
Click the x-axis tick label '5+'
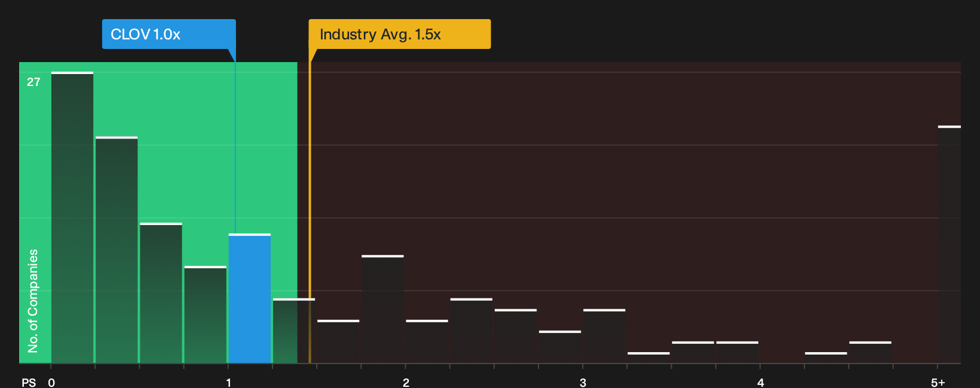pos(938,383)
